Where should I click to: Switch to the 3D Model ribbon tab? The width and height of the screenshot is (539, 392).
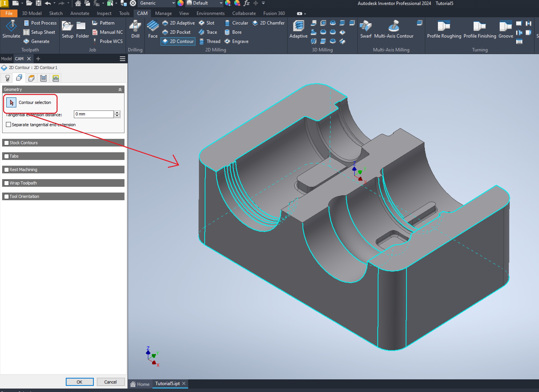pos(32,13)
